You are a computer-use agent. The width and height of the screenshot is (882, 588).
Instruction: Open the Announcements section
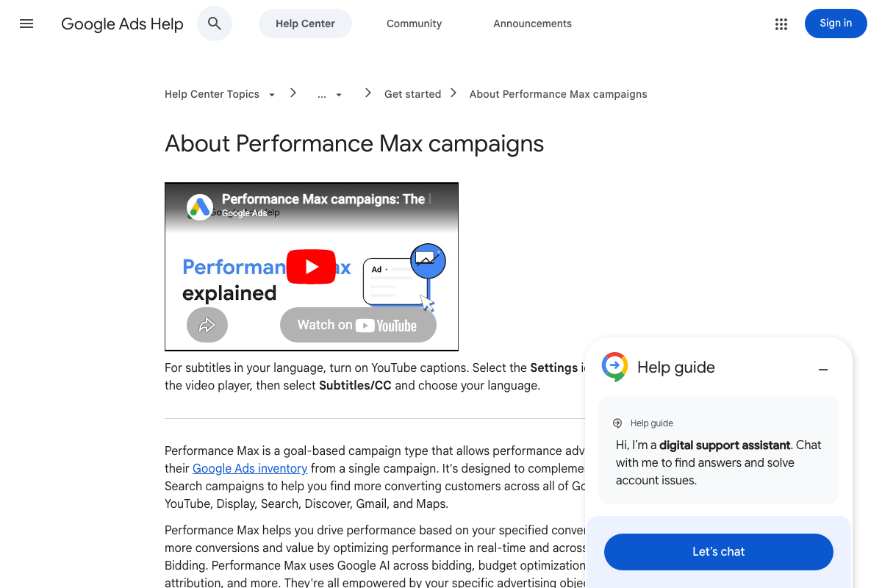pos(532,24)
